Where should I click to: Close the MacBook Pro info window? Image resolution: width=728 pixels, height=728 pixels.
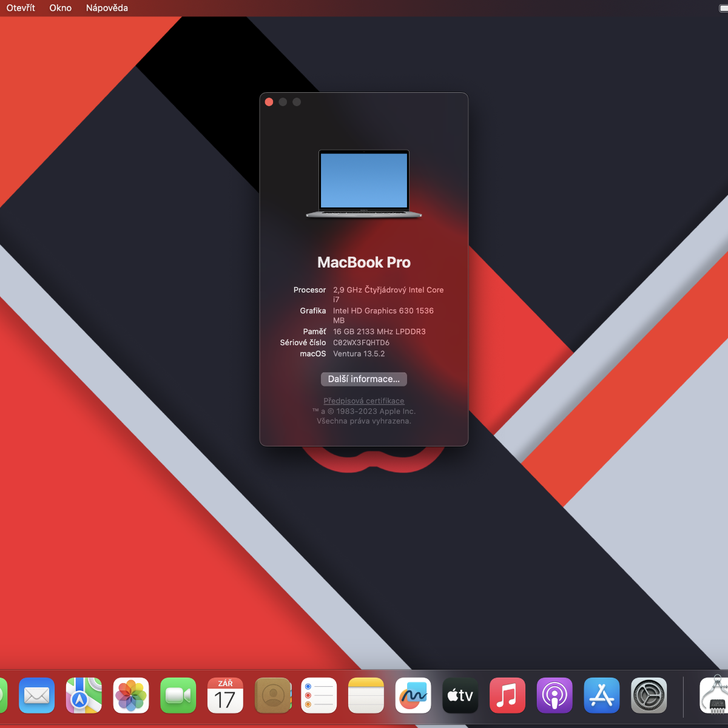click(x=269, y=102)
